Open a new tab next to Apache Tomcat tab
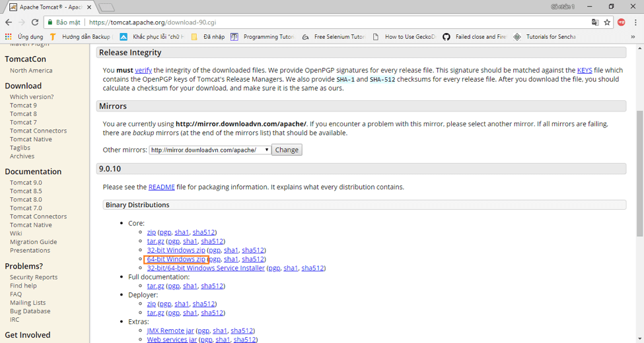 click(106, 7)
